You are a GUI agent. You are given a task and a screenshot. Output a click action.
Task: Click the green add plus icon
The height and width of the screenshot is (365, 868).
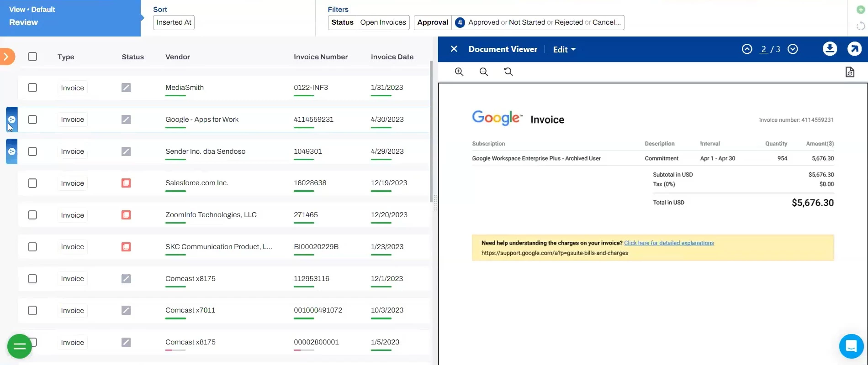coord(861,10)
